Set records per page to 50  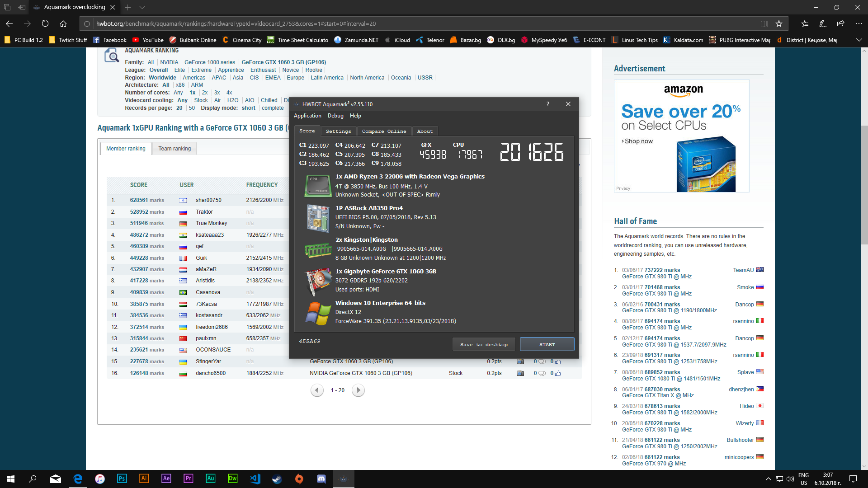pyautogui.click(x=192, y=108)
